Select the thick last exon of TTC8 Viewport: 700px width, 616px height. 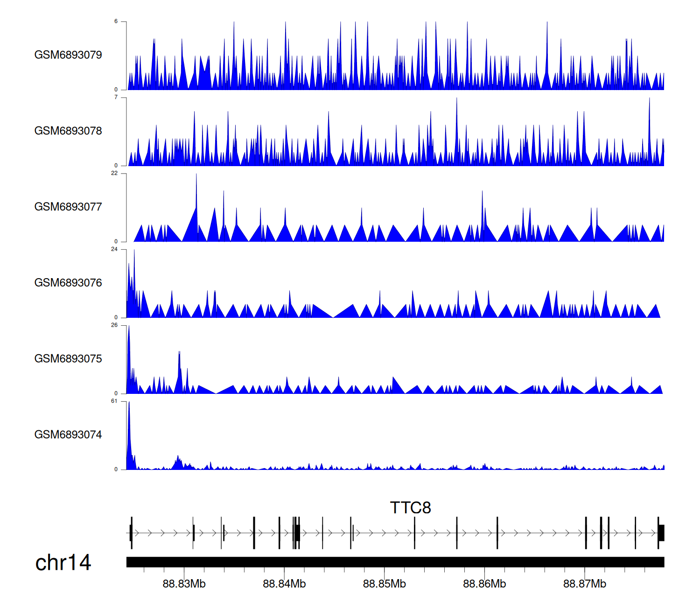tap(661, 533)
